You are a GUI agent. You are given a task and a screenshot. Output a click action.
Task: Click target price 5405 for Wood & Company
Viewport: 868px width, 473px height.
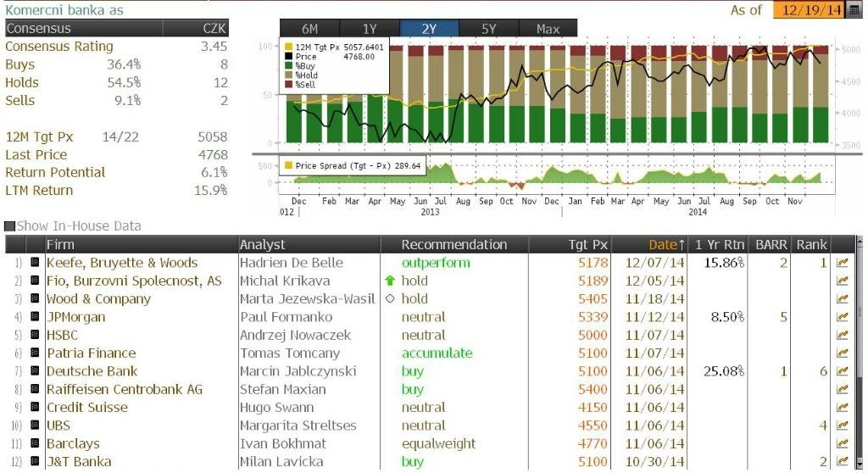(593, 299)
